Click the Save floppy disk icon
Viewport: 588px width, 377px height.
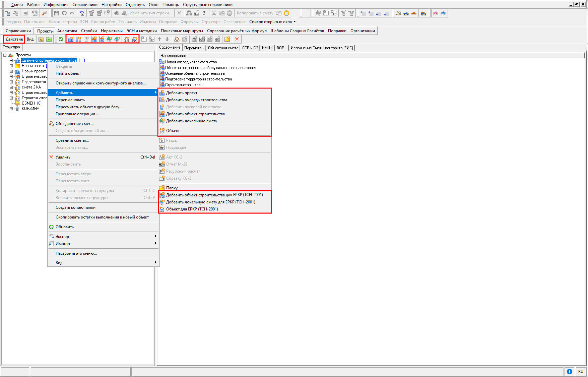tap(56, 13)
